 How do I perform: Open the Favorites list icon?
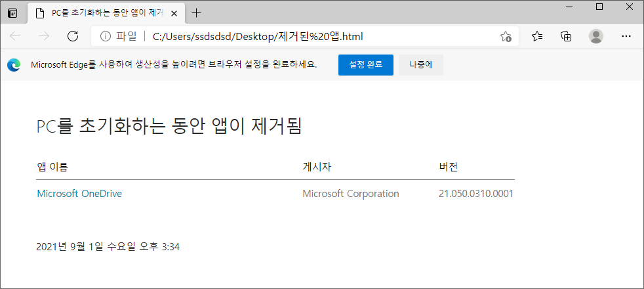537,36
